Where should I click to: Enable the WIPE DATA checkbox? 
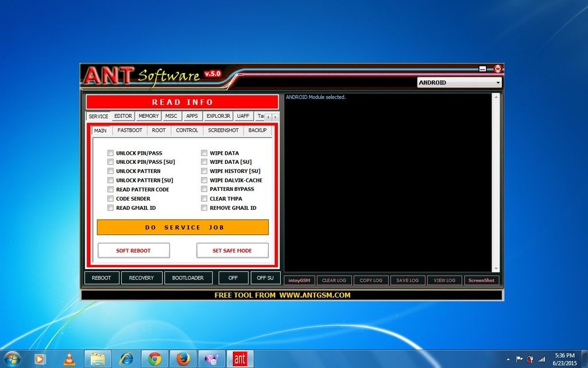[x=204, y=153]
